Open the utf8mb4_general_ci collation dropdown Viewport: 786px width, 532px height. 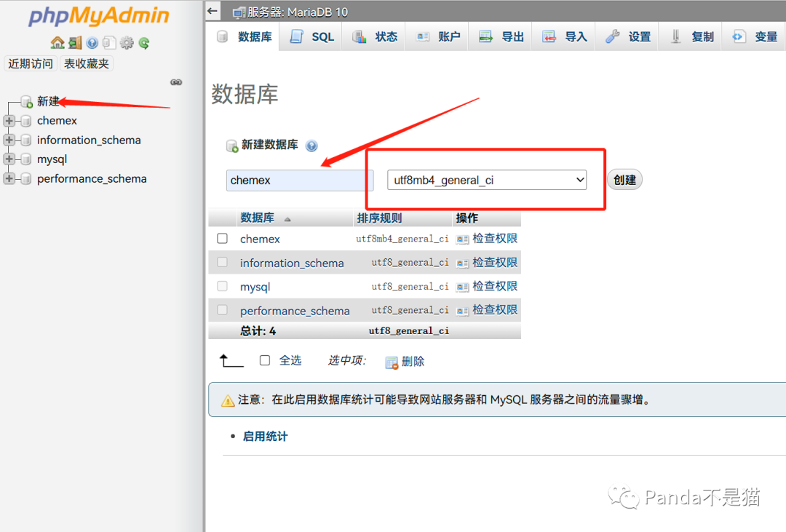point(487,180)
